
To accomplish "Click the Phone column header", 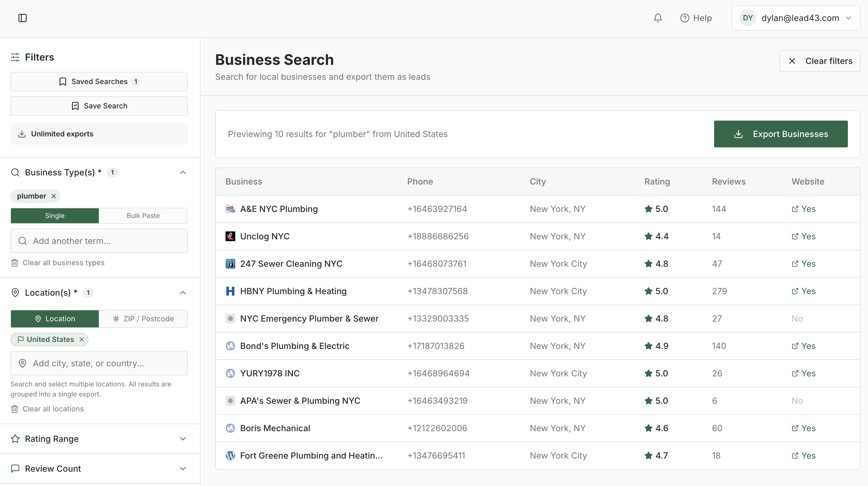I will pos(420,182).
